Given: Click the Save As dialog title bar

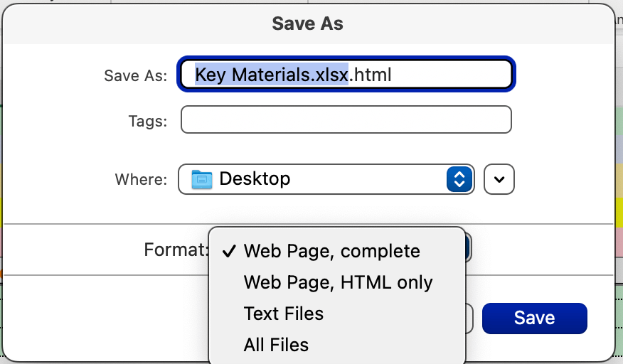Looking at the screenshot, I should pos(307,23).
